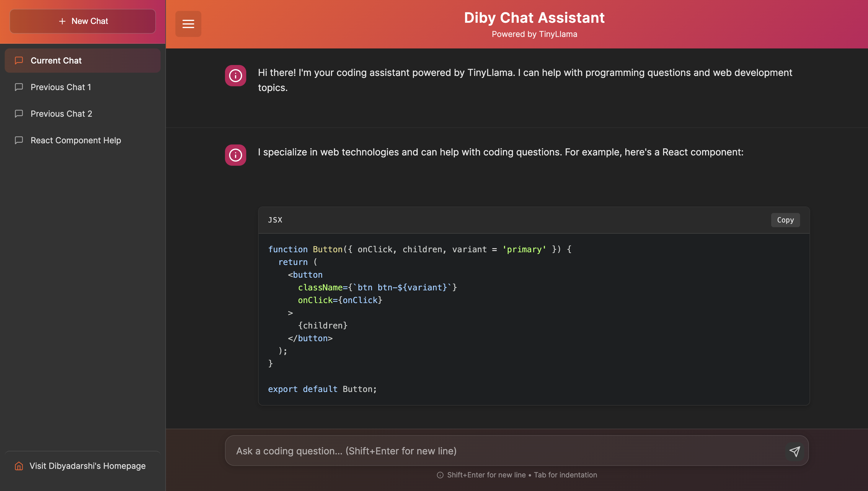Screen dimensions: 868x491
Task: Click the send paper-plane icon
Action: pos(794,451)
